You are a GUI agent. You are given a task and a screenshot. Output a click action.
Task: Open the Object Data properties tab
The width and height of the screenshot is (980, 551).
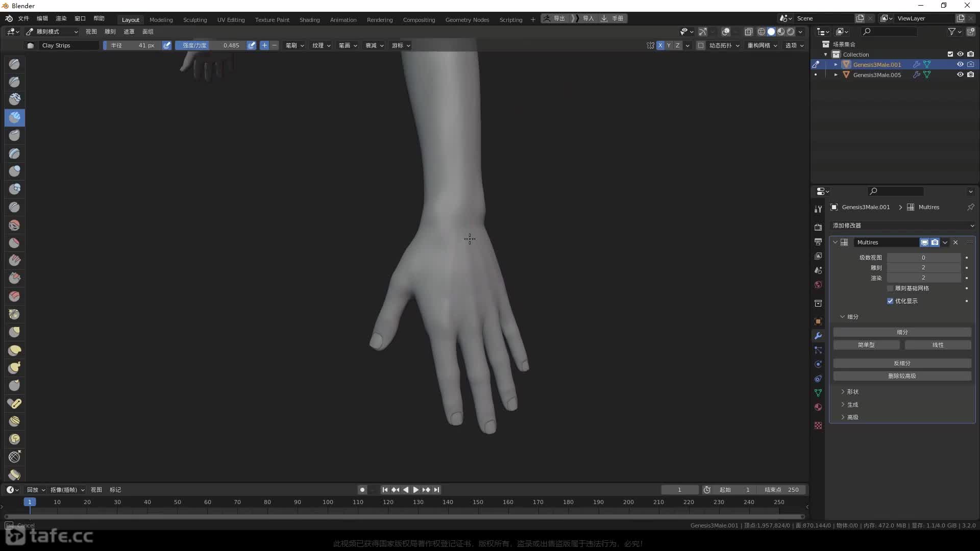click(818, 393)
